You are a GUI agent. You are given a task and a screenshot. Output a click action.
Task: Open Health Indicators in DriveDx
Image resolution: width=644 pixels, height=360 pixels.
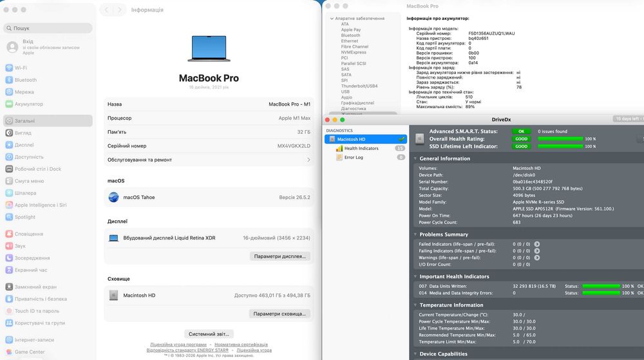click(x=361, y=148)
